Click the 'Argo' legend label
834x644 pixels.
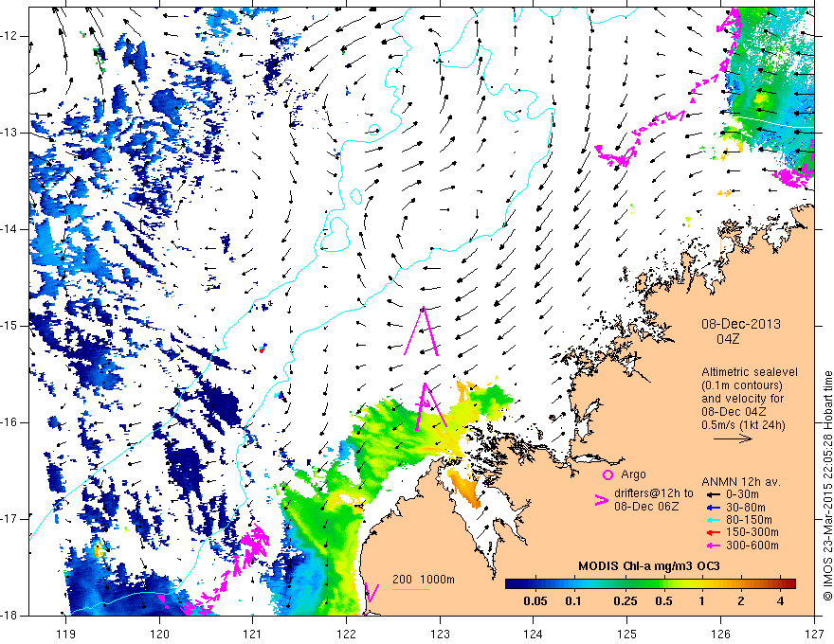[633, 474]
